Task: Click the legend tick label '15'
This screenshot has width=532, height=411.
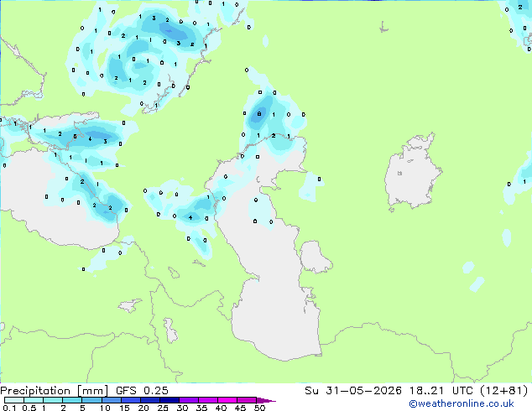Action: pos(124,408)
